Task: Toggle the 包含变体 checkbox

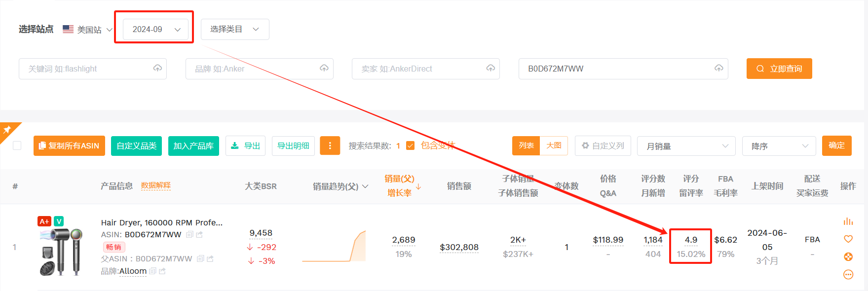Action: [410, 145]
